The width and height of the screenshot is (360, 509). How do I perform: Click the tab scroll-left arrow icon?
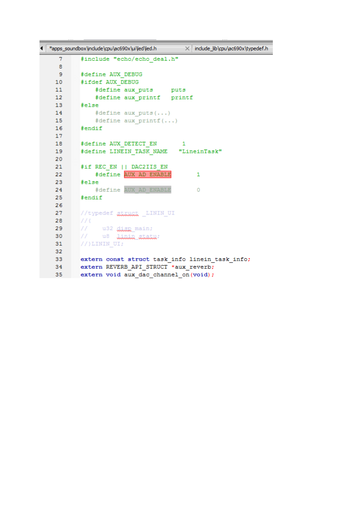click(42, 48)
